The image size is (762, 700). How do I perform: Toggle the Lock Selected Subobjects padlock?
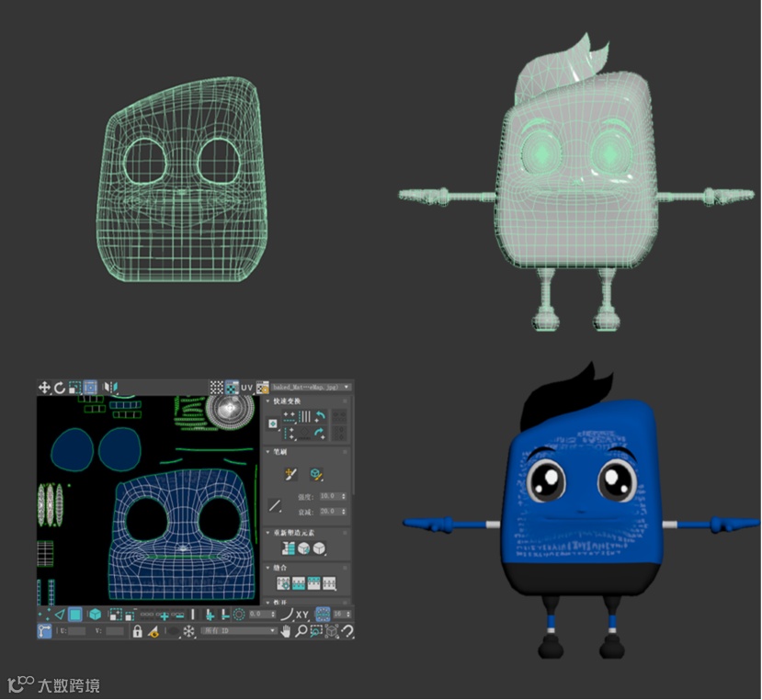(x=138, y=631)
